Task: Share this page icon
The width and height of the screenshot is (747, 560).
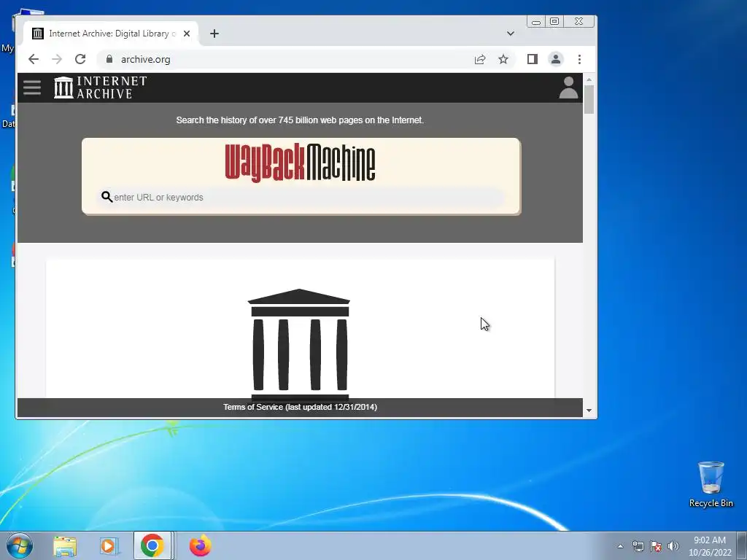Action: pos(480,59)
